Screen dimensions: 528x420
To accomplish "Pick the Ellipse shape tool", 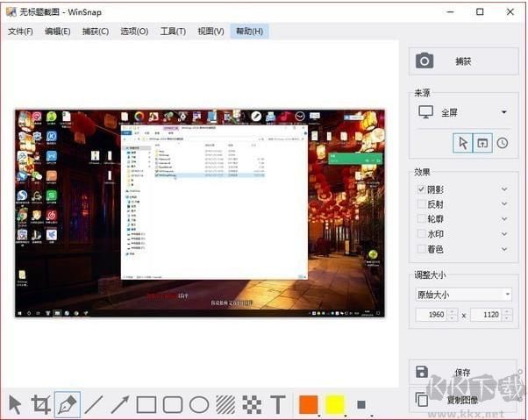I will tap(199, 404).
